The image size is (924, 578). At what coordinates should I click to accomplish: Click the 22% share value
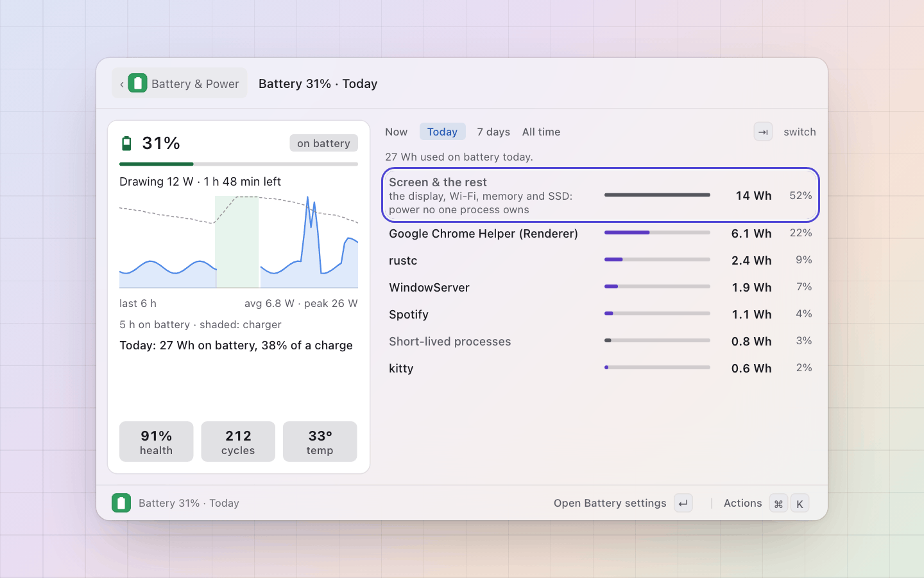coord(801,233)
